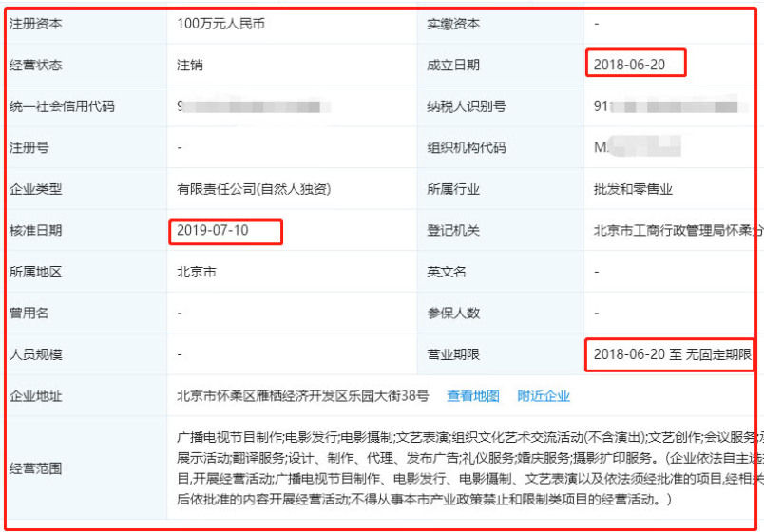Click the 参保人数 field label
764x532 pixels.
(454, 313)
